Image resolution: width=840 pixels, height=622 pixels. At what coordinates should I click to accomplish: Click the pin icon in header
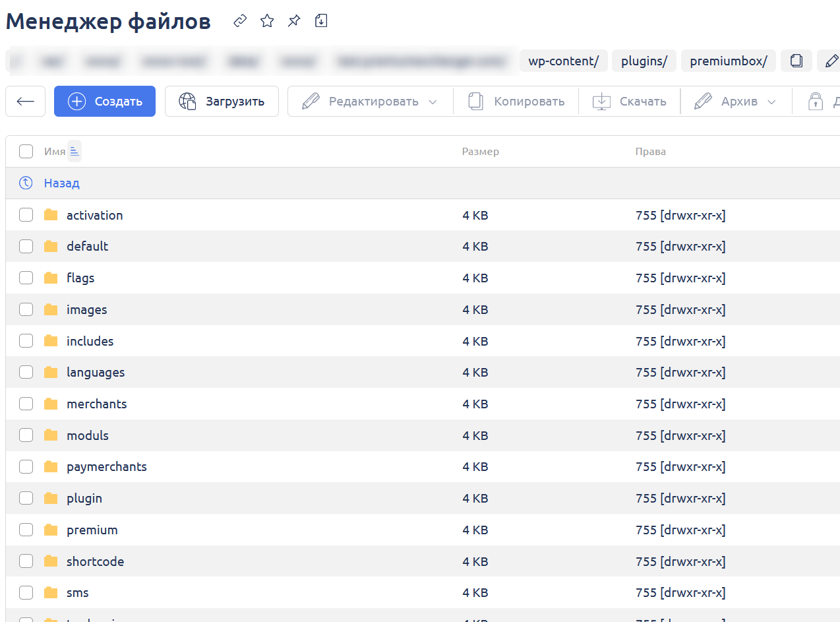(294, 21)
